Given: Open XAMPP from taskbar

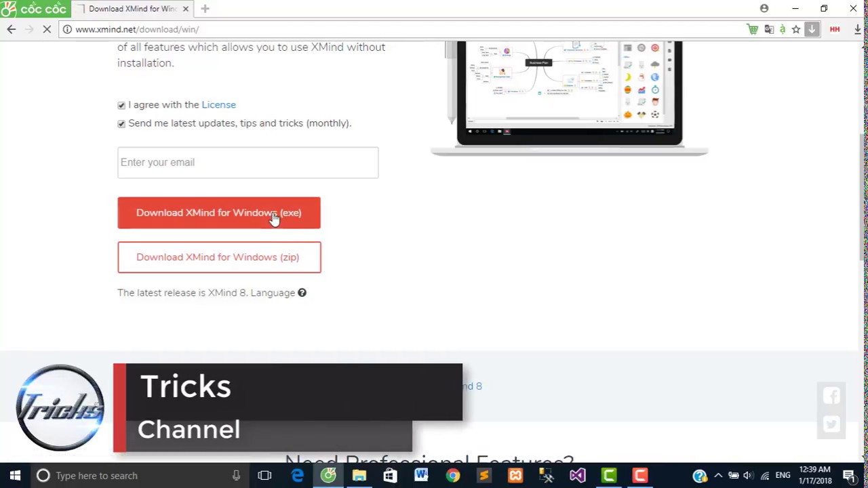Looking at the screenshot, I should [x=515, y=476].
